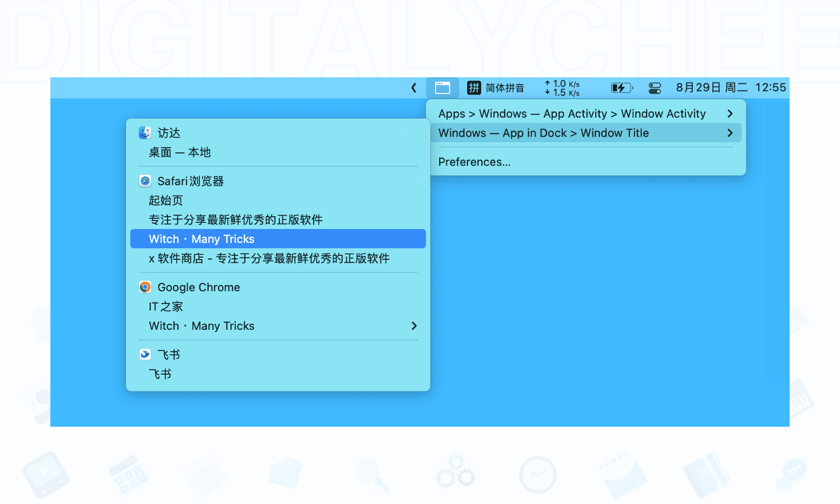Click the Safari compass icon
The image size is (840, 504).
145,181
